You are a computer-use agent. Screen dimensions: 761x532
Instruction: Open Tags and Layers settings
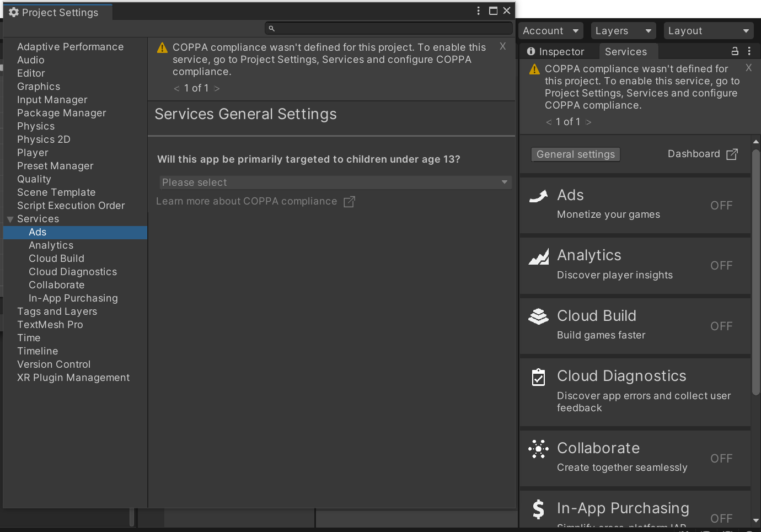[x=57, y=311]
